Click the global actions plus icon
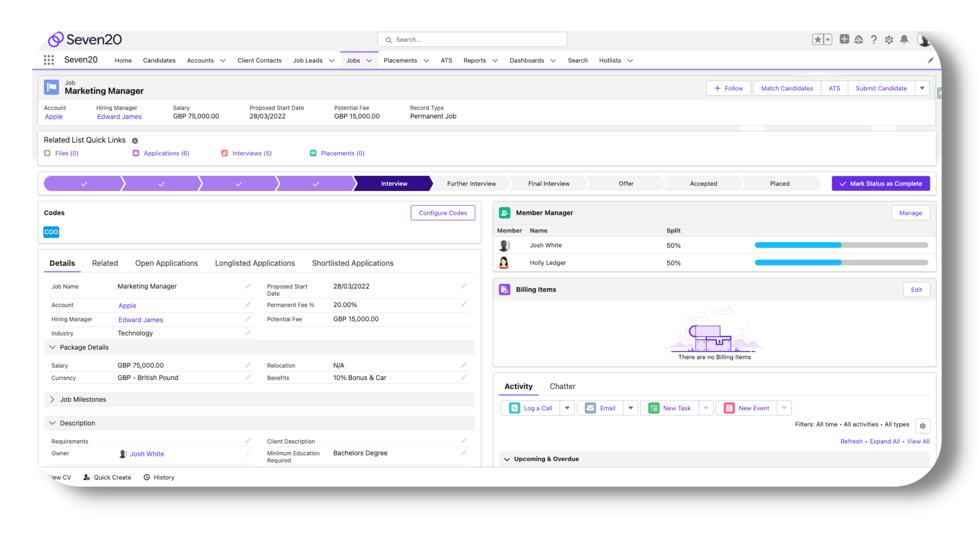980x534 pixels. click(x=844, y=39)
